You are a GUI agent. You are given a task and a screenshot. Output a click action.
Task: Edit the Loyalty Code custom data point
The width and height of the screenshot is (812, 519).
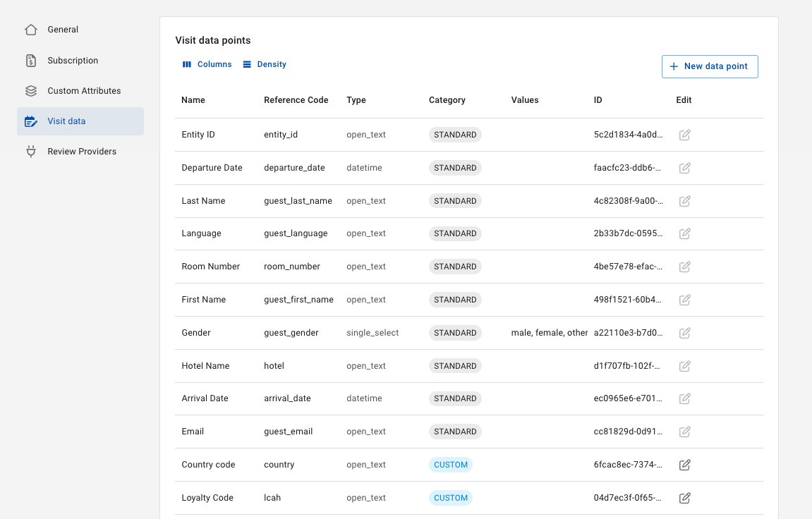click(684, 498)
